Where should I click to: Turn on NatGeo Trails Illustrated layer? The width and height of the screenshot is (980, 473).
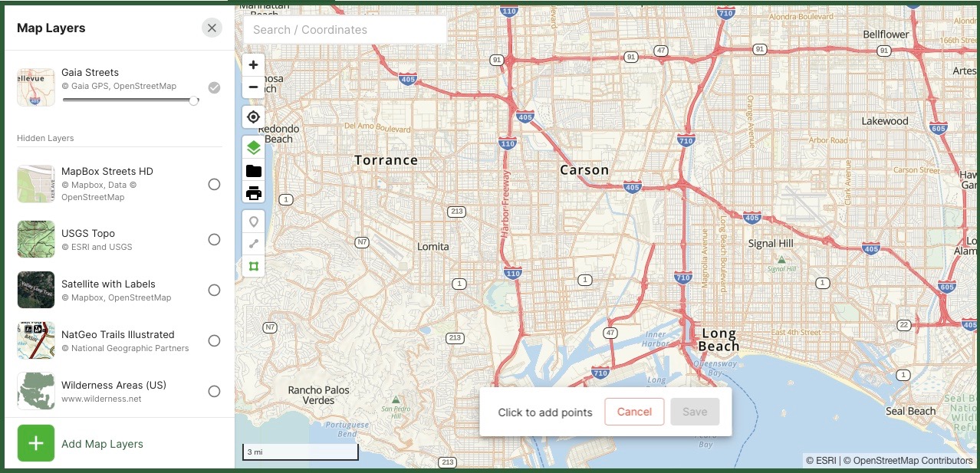pyautogui.click(x=214, y=340)
